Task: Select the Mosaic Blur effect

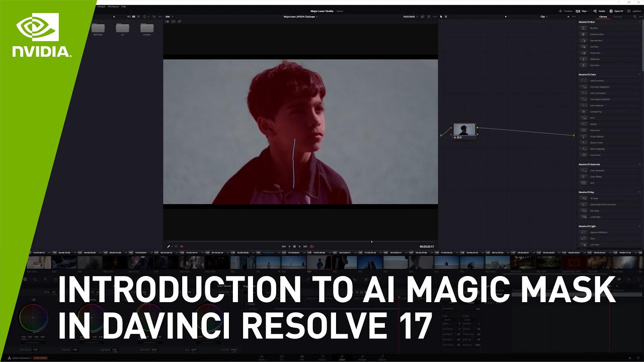Action: 609,53
